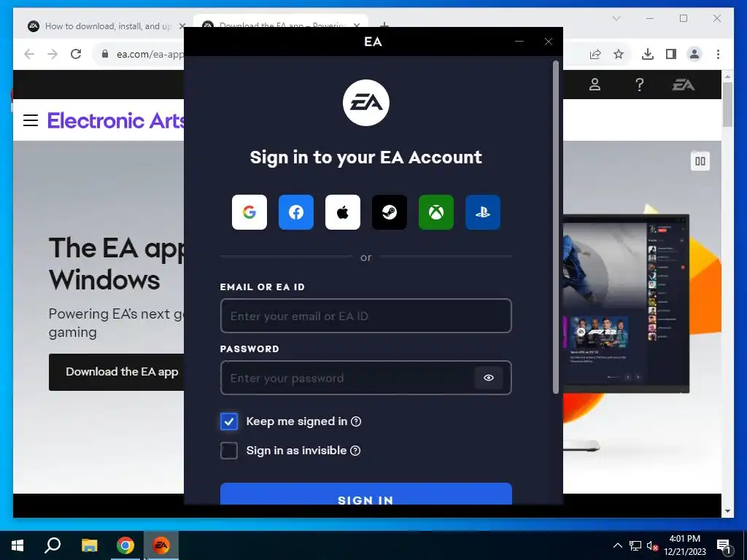Click Download the EA app button

click(117, 372)
